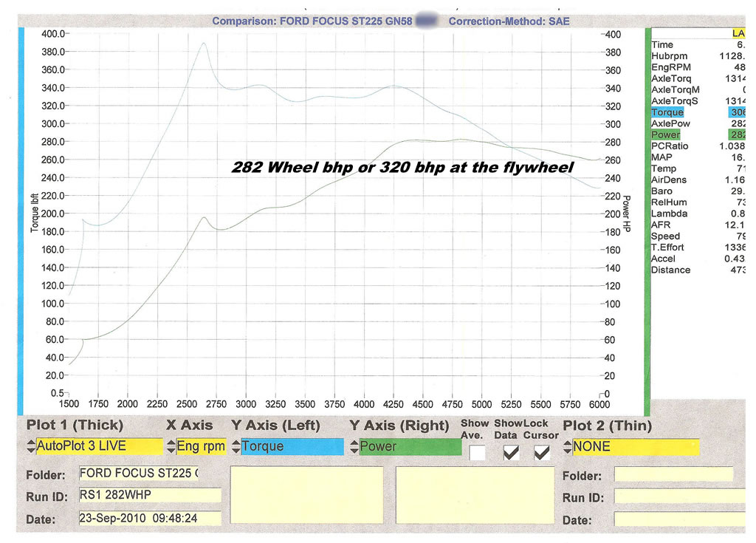Click the 'Plot 1 (Thick)' heading
This screenshot has width=756, height=543.
tap(75, 426)
